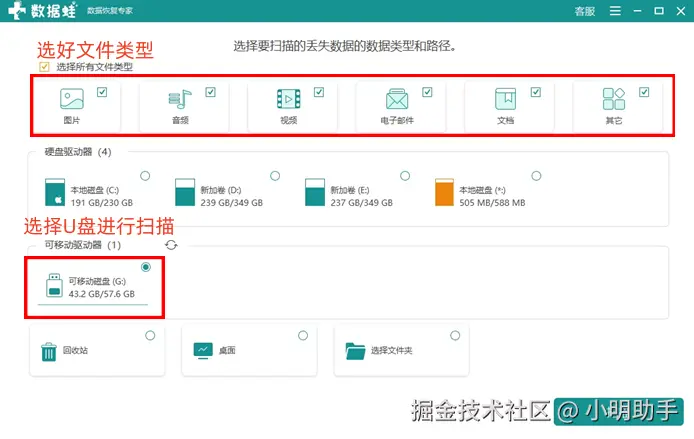Click the 43.2 GB/57.6 GB text
Screen dimensions: 694x439
click(x=101, y=294)
